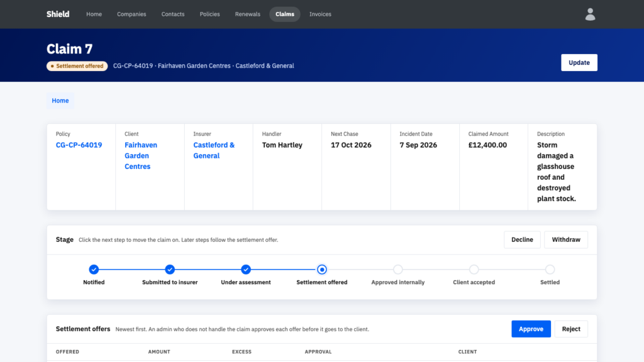
Task: Open the Companies nav item
Action: [x=131, y=14]
